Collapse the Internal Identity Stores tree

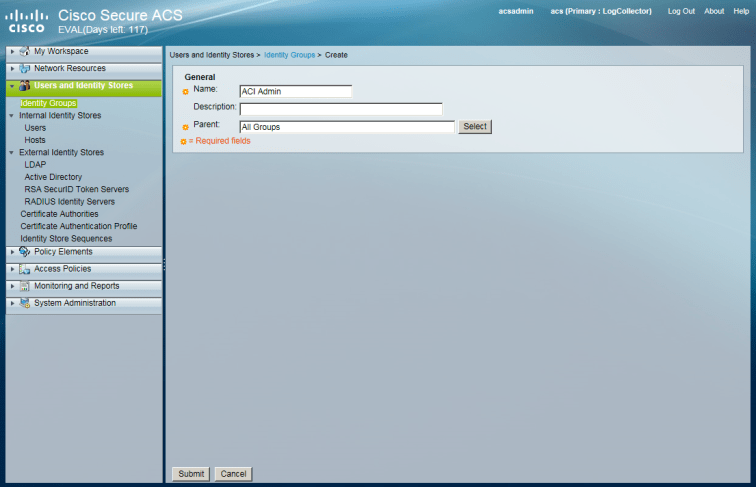point(13,116)
